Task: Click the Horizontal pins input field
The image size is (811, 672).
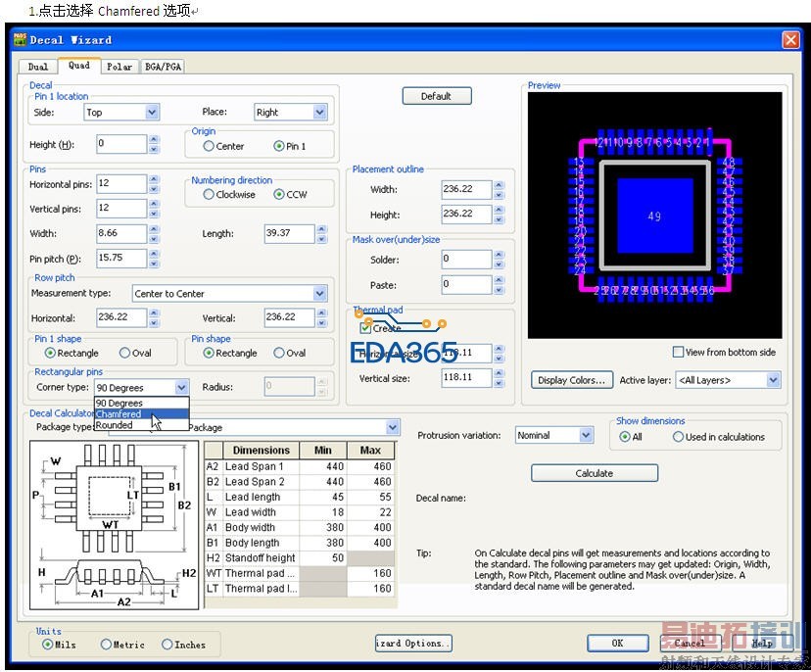Action: pyautogui.click(x=120, y=184)
